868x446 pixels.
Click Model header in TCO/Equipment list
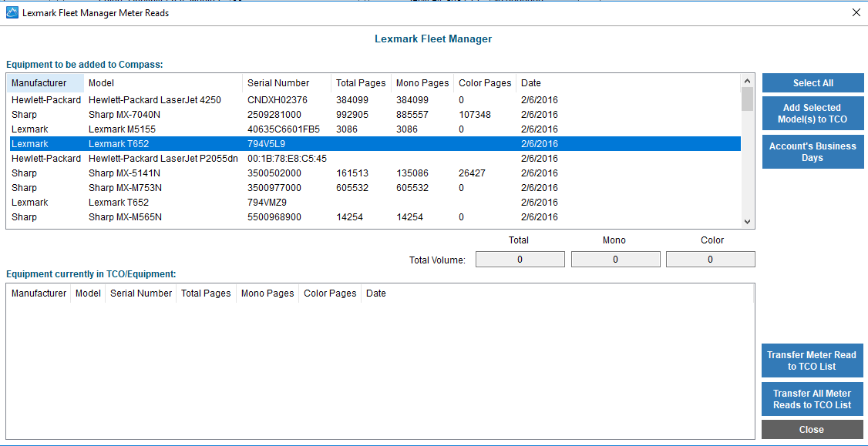point(88,293)
